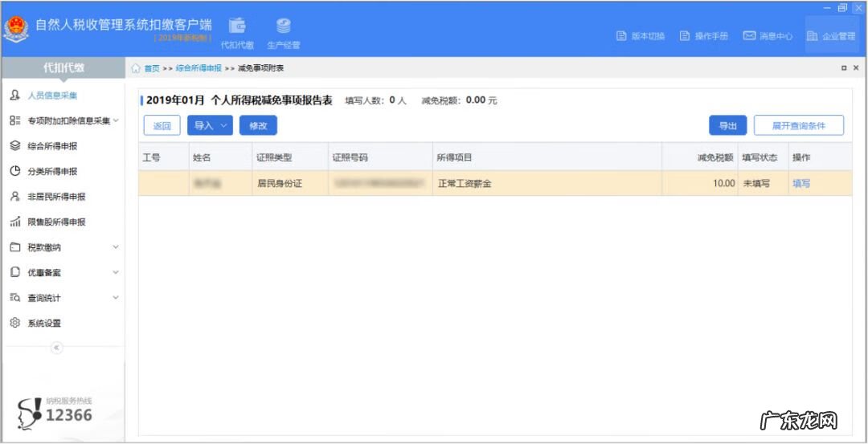Click the 限售股所得申报 chart icon

point(15,222)
